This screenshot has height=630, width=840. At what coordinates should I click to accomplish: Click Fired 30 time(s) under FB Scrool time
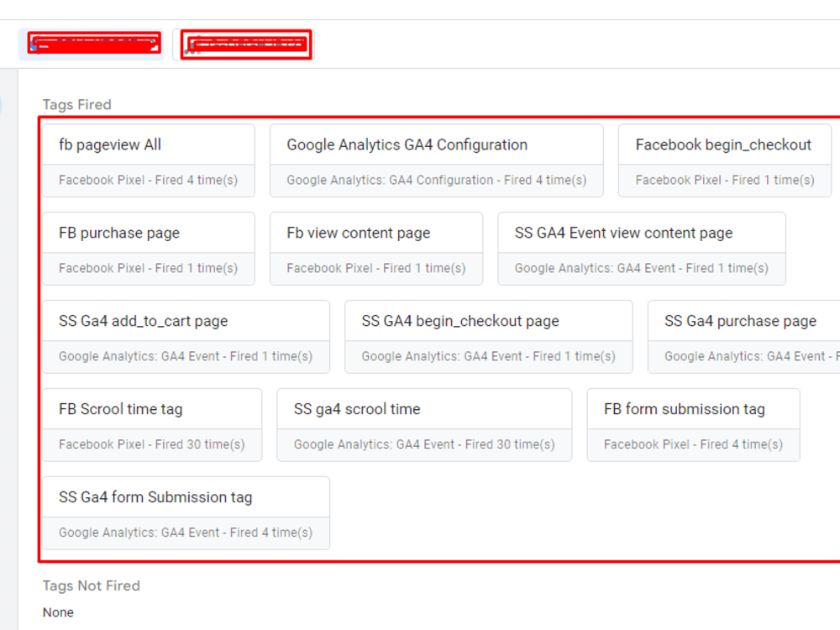tap(151, 444)
